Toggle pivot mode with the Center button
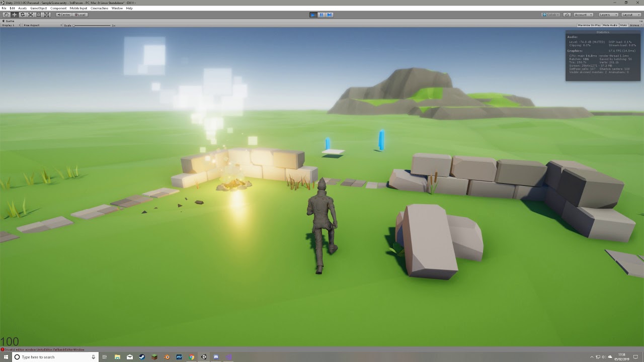This screenshot has width=644, height=362. tap(64, 15)
